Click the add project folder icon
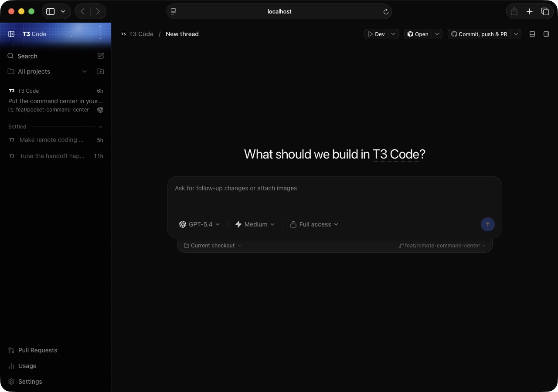 101,71
